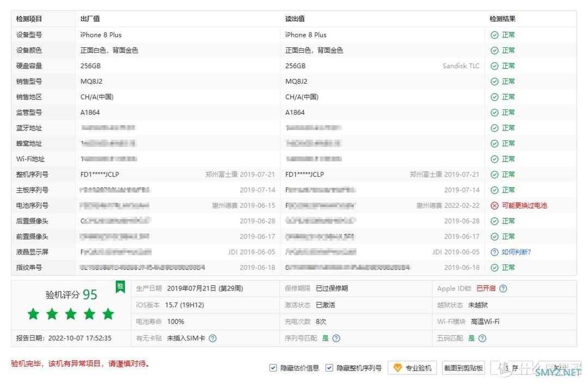The image size is (588, 383).
Task: Click 越狱状态 value 未越狱
Action: coord(478,305)
